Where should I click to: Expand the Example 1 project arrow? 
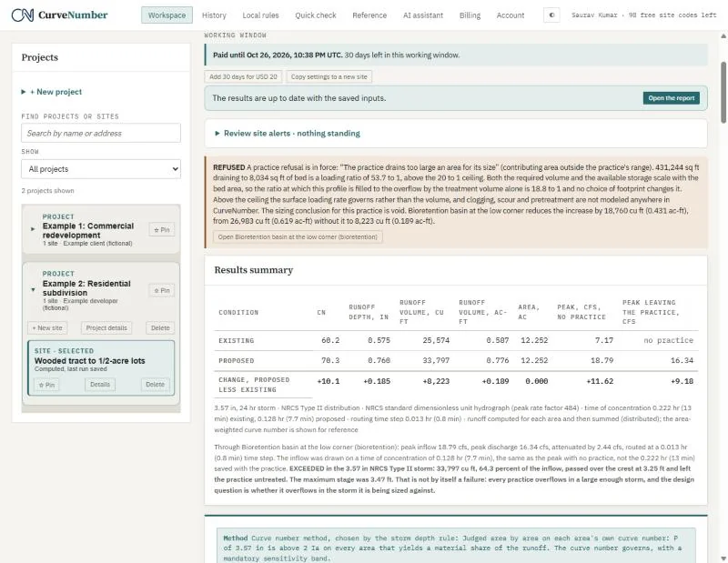click(33, 229)
